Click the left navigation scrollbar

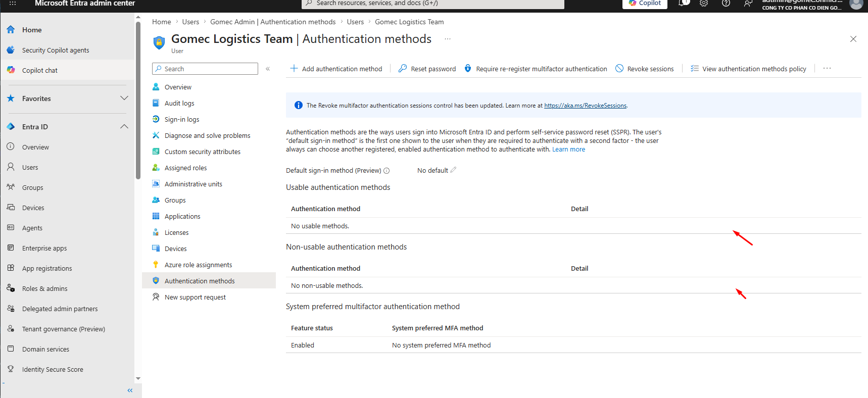pyautogui.click(x=138, y=101)
